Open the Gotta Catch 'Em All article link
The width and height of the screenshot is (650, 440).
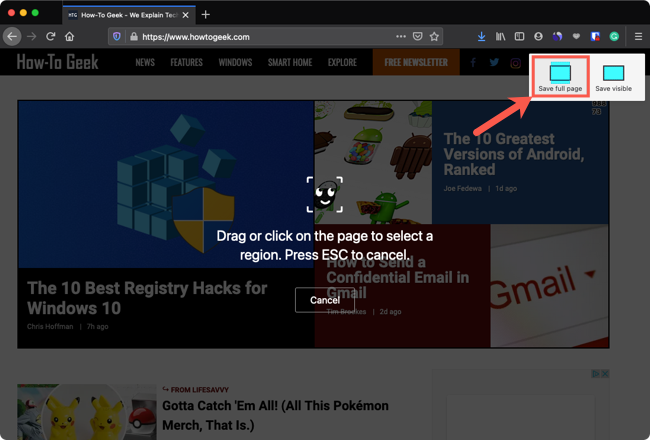[275, 415]
